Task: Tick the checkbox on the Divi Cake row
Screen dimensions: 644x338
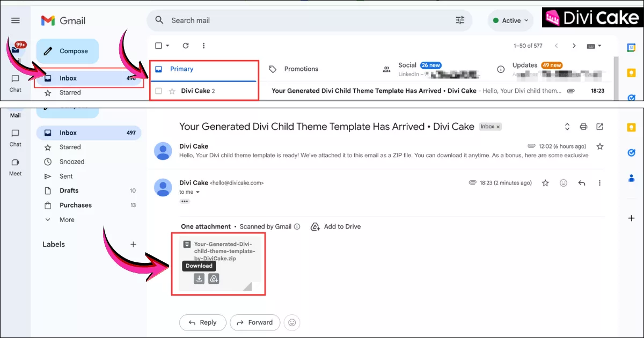Action: tap(158, 91)
